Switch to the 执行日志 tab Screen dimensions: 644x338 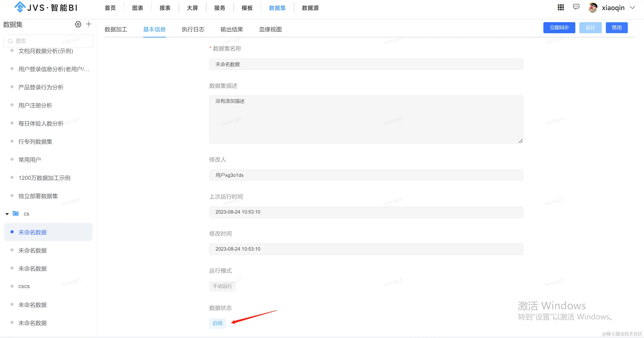coord(193,29)
